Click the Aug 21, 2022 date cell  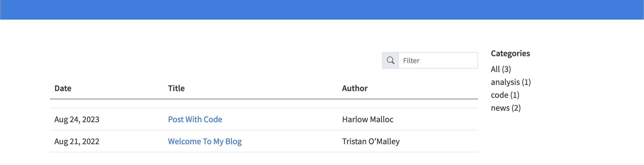(77, 141)
